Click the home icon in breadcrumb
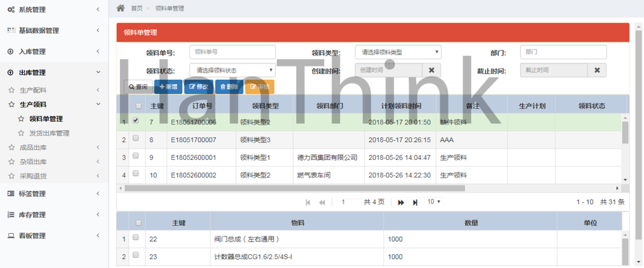644x268 pixels. point(120,8)
